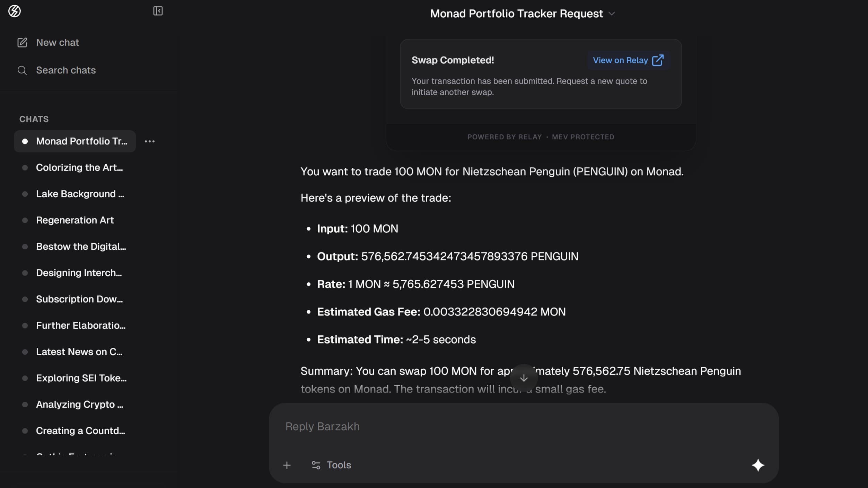Open the Exploring SEI Toke... chat
Viewport: 868px width, 488px height.
81,378
